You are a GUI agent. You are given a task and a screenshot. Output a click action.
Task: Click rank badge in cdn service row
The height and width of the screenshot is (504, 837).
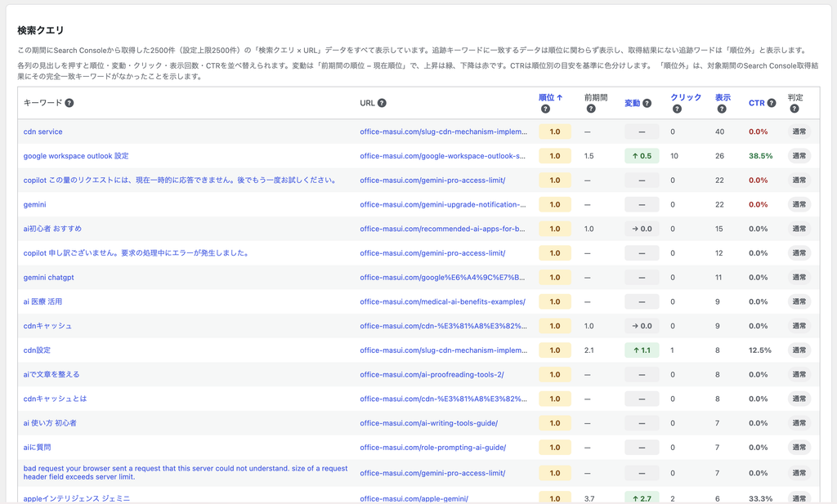coord(555,132)
